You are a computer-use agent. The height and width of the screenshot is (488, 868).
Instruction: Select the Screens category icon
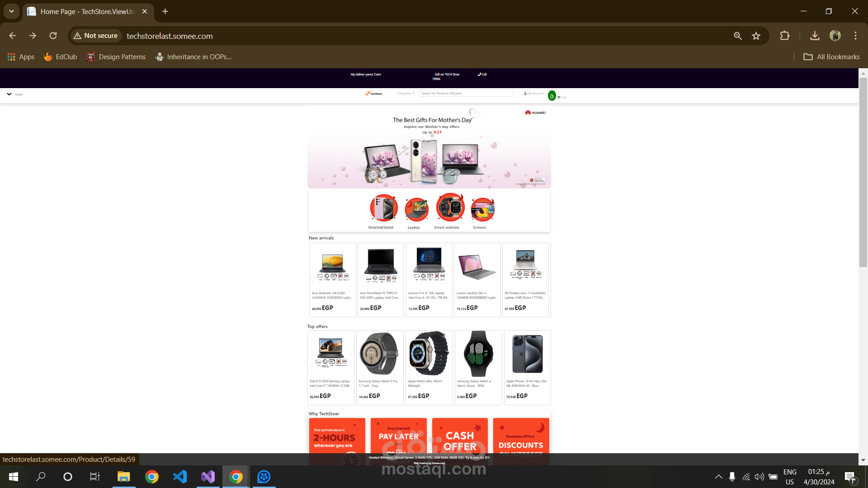482,209
